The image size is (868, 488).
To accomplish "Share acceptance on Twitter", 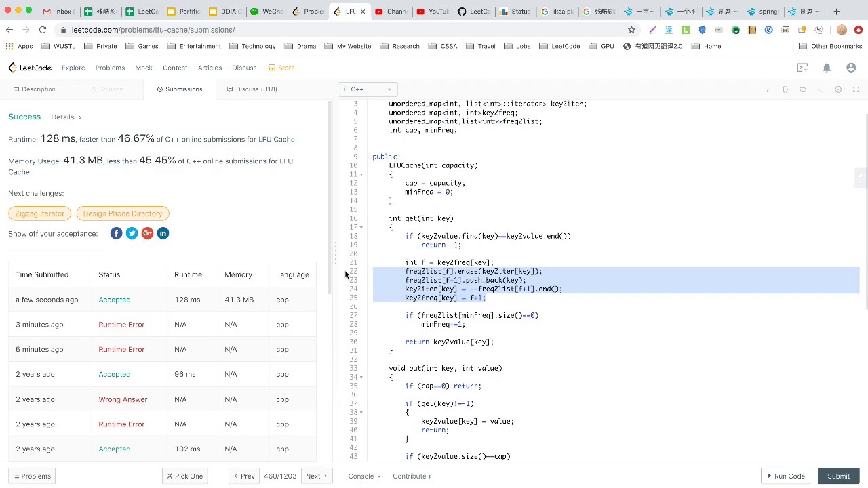I will [x=132, y=233].
